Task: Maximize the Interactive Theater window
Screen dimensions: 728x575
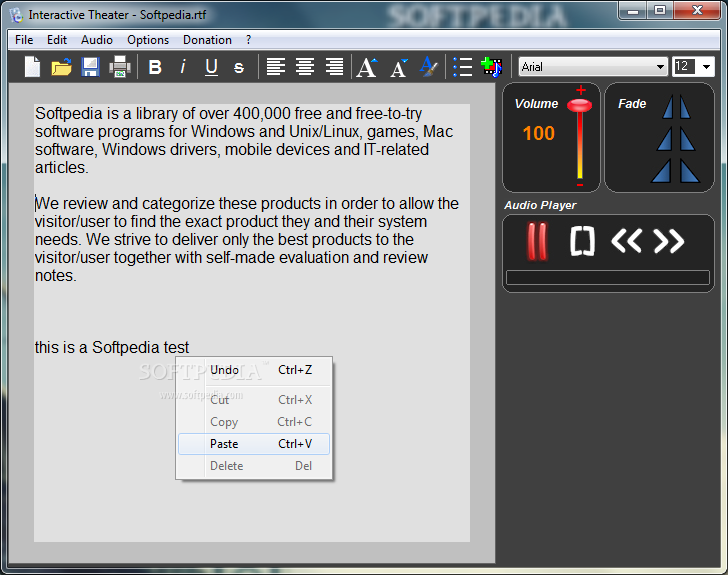Action: click(x=660, y=11)
